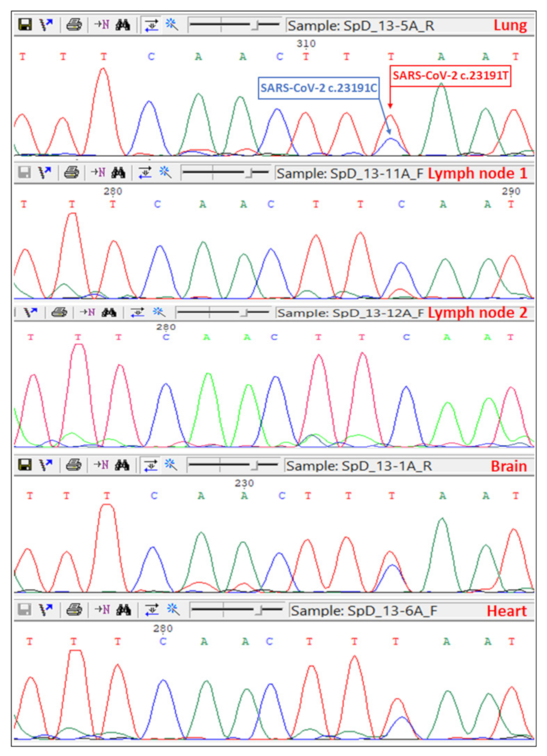The height and width of the screenshot is (756, 547).
Task: Click base 'T' under position 310 in SpD_13-5A_R
Action: (306, 57)
